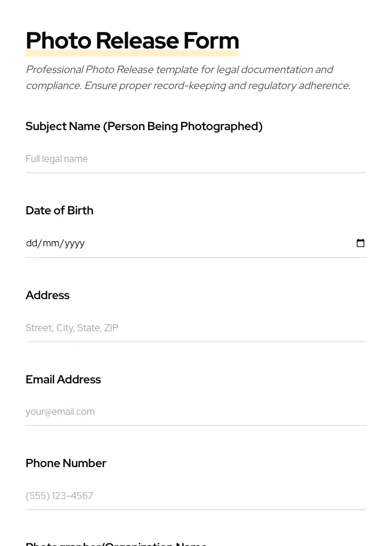Click the yellow highlight bar beneath the title
Viewport: 392px width, 546px height.
[x=132, y=54]
